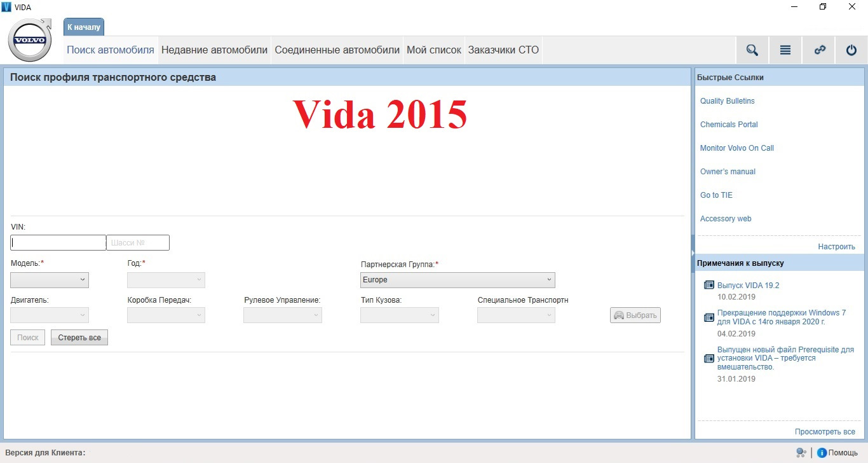The image size is (868, 463).
Task: Follow the Go to TIE link
Action: coord(716,195)
